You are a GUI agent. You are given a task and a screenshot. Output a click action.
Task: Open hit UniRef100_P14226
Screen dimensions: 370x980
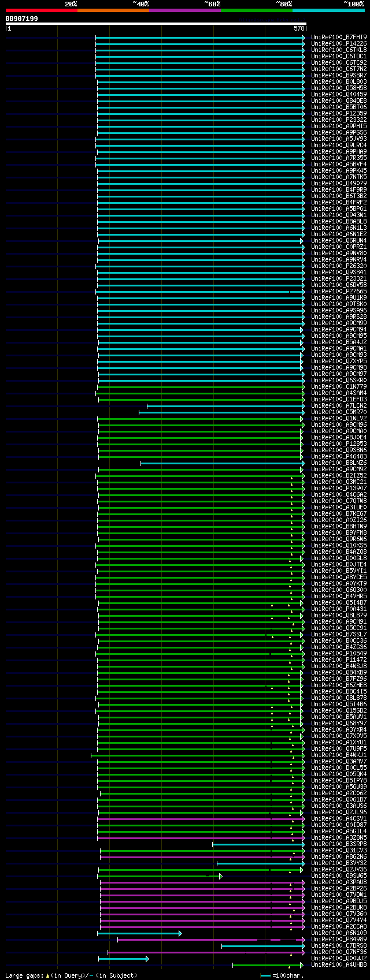coord(339,43)
